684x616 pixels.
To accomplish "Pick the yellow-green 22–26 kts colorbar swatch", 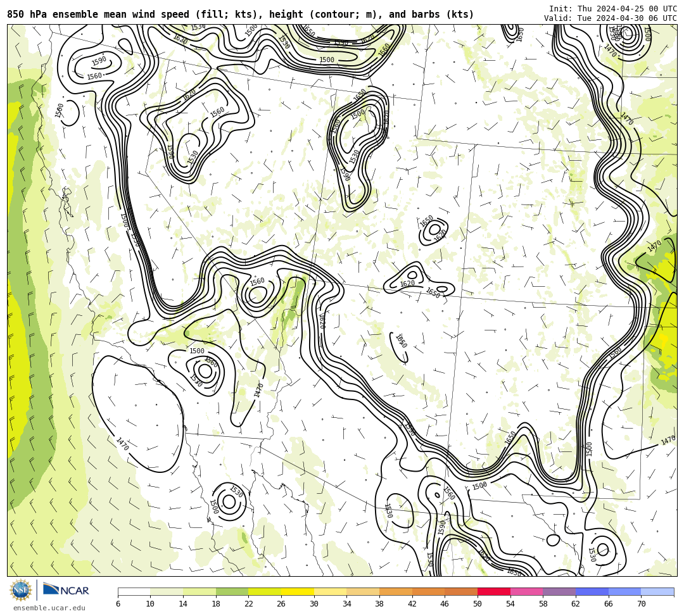I will pyautogui.click(x=265, y=591).
